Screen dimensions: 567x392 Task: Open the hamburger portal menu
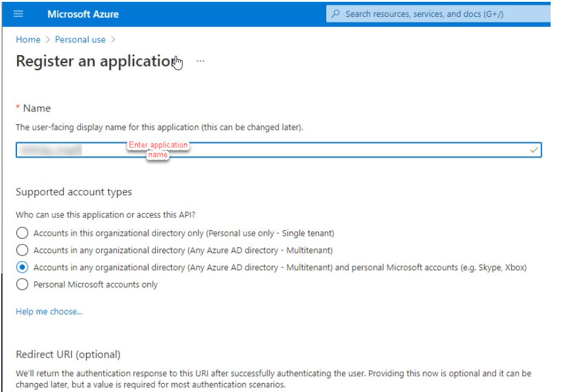18,14
